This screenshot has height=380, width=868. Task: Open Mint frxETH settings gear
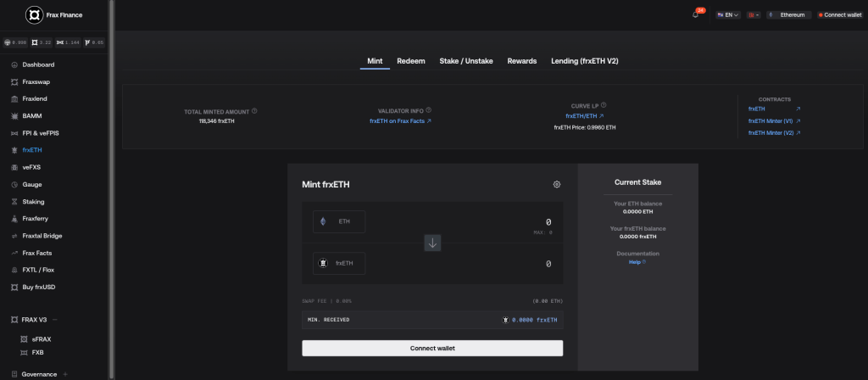pyautogui.click(x=556, y=184)
